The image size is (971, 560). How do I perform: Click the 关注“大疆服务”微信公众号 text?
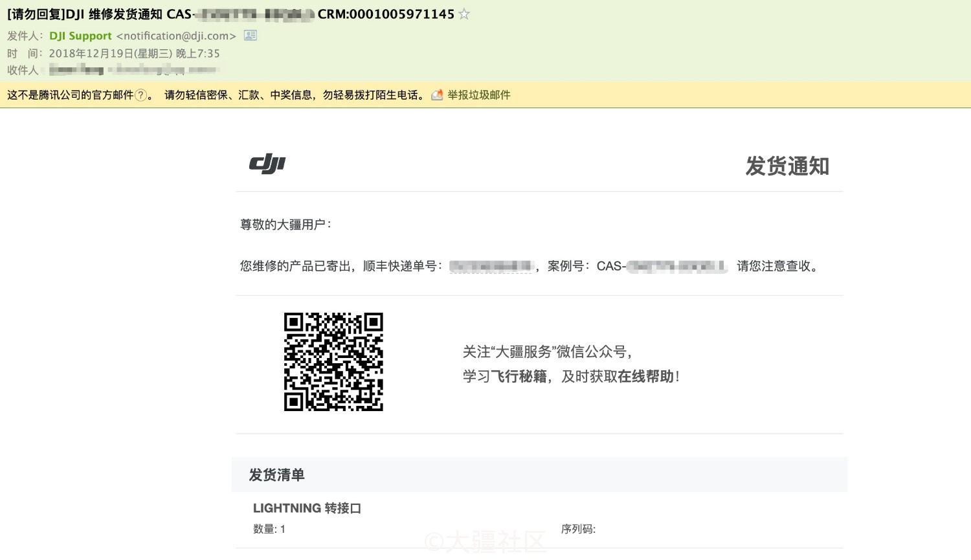(547, 352)
